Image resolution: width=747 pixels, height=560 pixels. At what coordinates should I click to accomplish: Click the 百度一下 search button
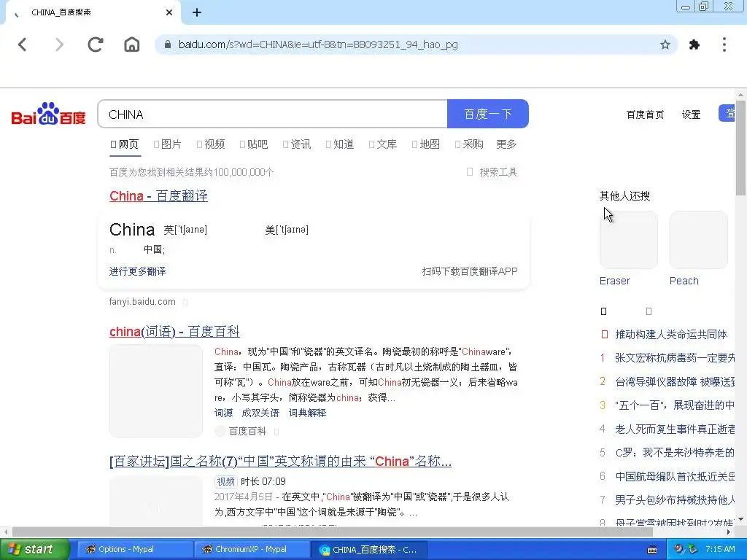[x=488, y=114]
